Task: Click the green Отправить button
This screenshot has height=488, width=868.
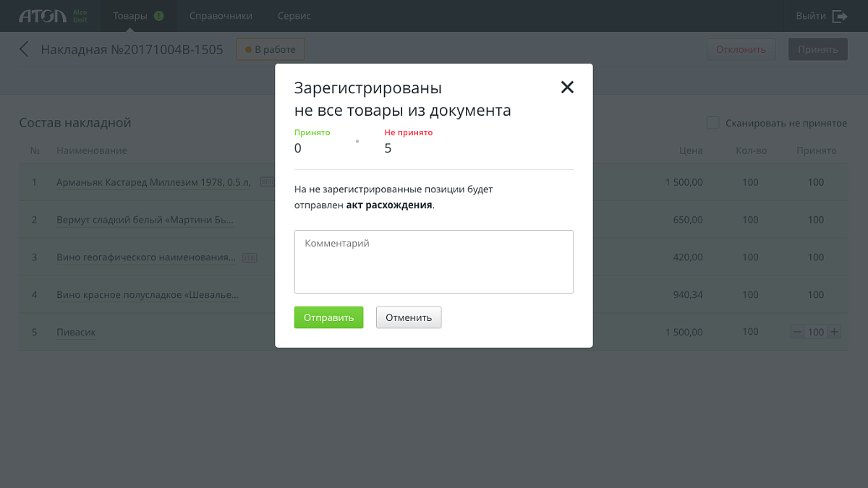Action: click(x=328, y=317)
